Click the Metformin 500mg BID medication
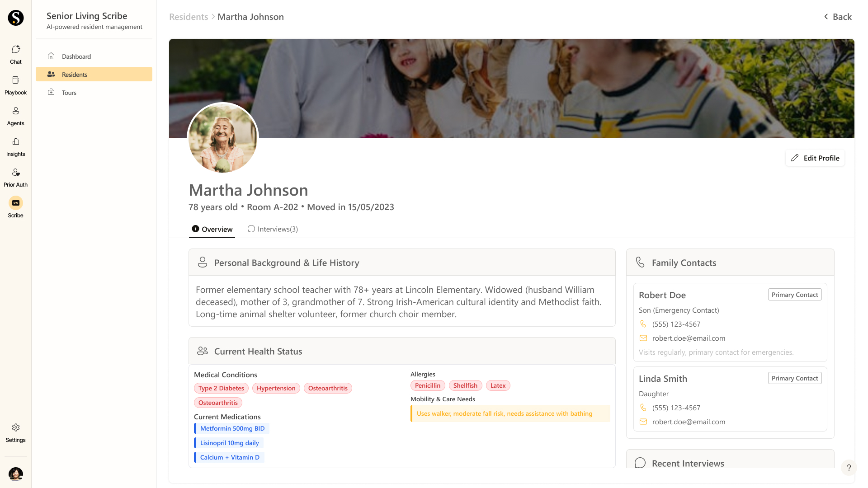The image size is (868, 488). pos(231,428)
